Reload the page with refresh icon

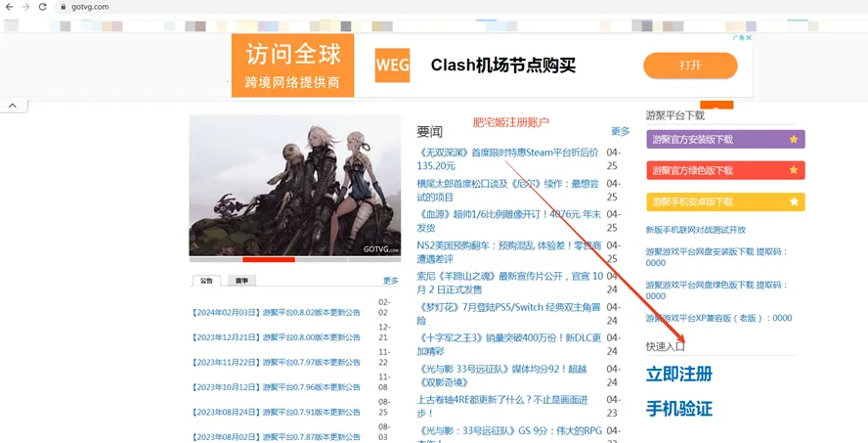click(43, 7)
